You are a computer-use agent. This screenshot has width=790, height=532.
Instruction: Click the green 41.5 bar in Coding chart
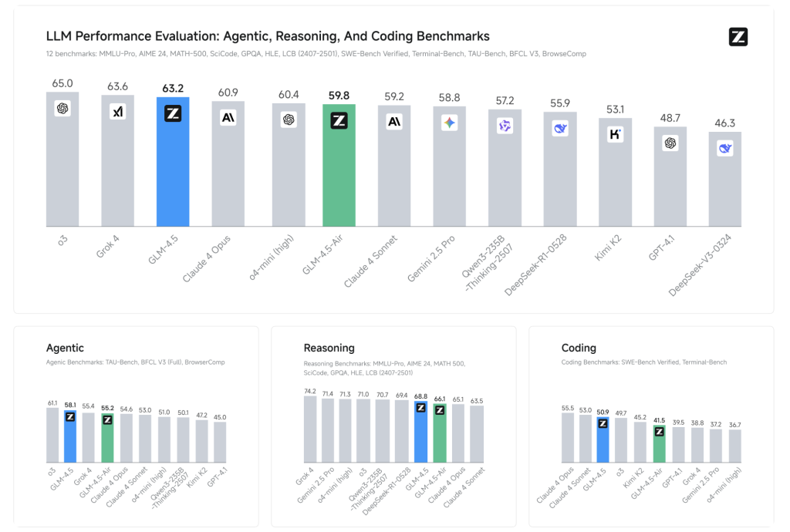click(x=659, y=444)
